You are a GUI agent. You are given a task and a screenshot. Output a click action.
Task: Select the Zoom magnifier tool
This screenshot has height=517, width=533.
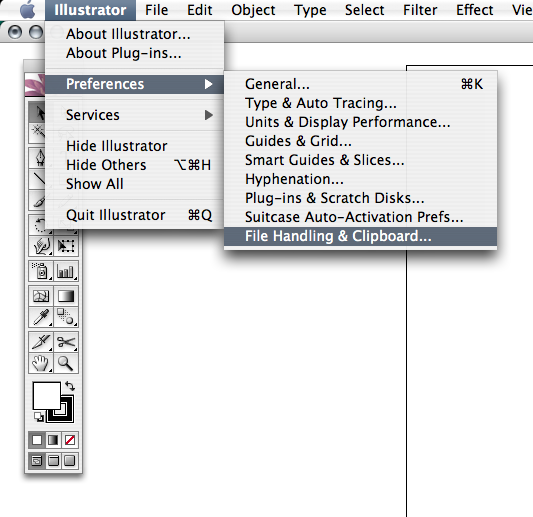click(x=66, y=363)
